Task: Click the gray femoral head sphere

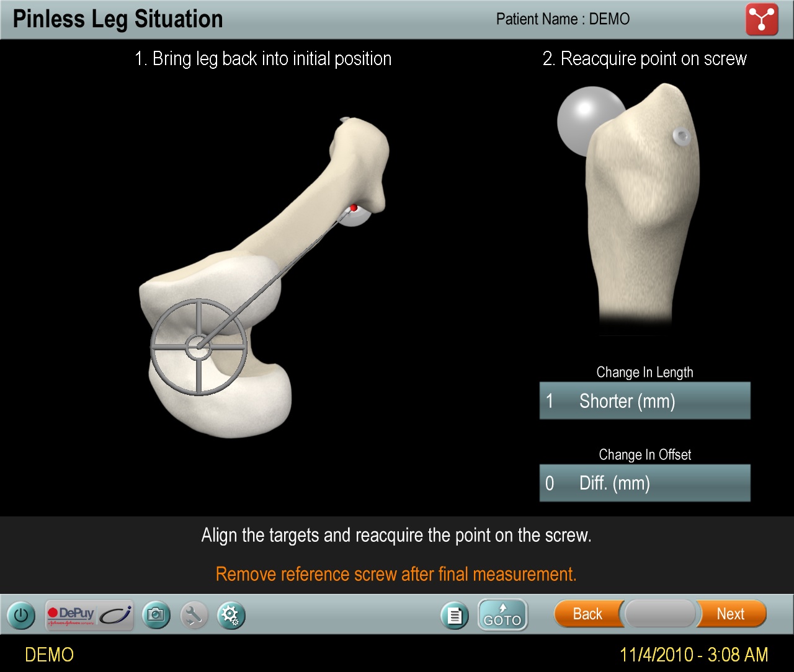Action: click(586, 121)
